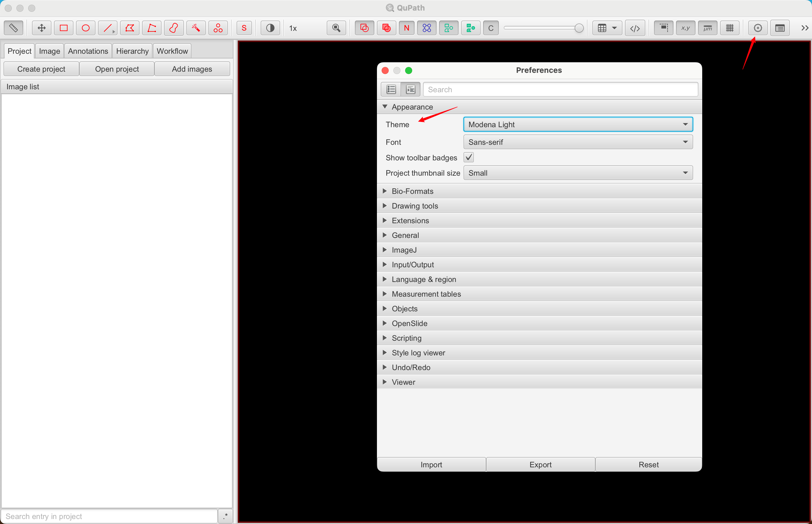The width and height of the screenshot is (812, 524).
Task: Open Project thumbnail size dropdown
Action: click(578, 173)
